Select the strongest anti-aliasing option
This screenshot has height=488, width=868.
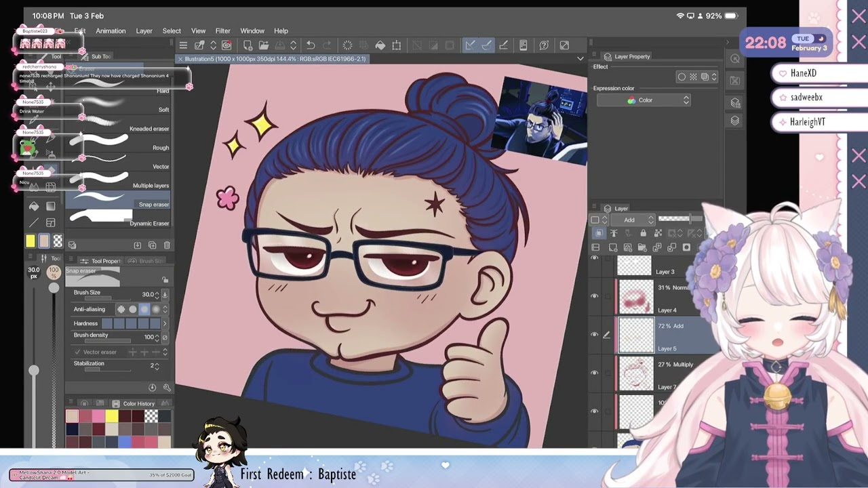pos(155,310)
